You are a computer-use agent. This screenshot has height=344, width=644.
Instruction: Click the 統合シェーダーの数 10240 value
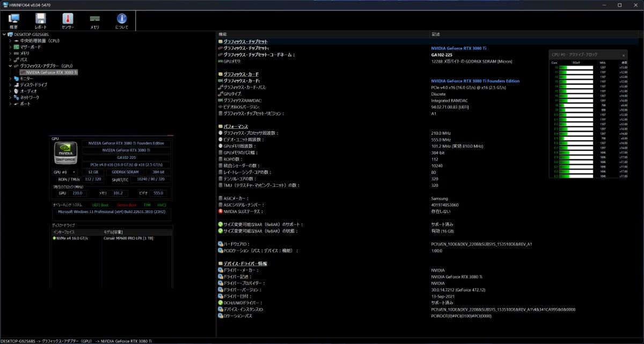437,165
